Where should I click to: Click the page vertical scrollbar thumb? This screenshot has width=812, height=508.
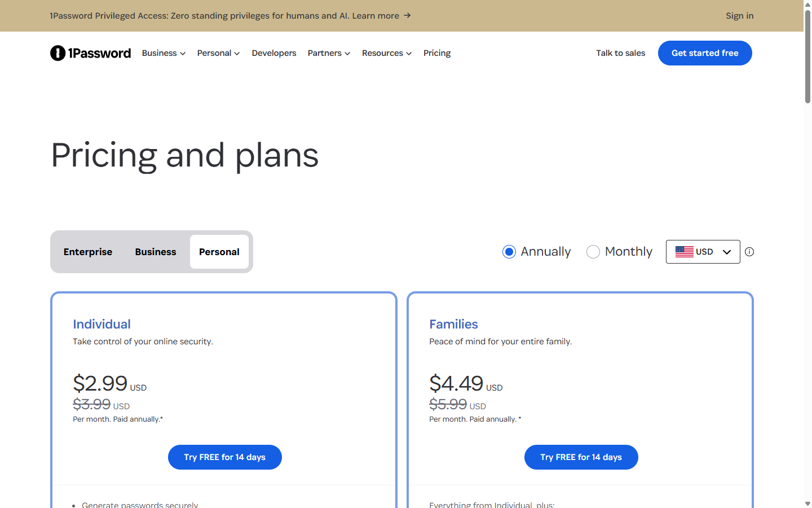[x=807, y=56]
